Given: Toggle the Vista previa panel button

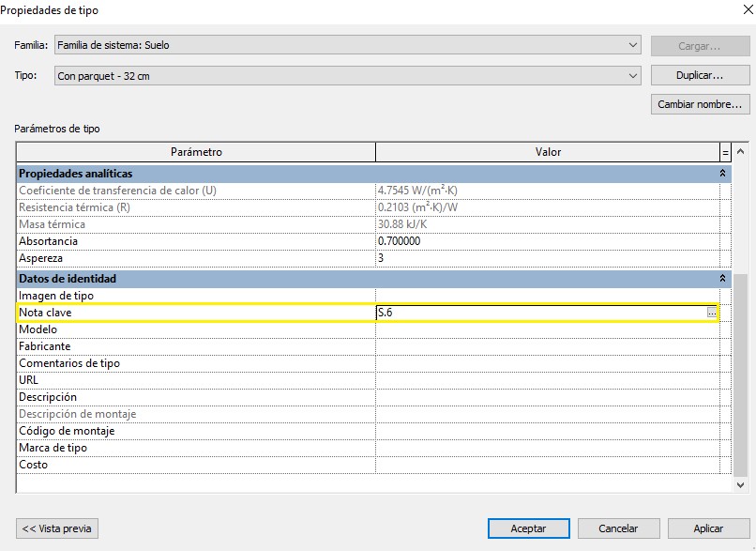Looking at the screenshot, I should tap(57, 528).
